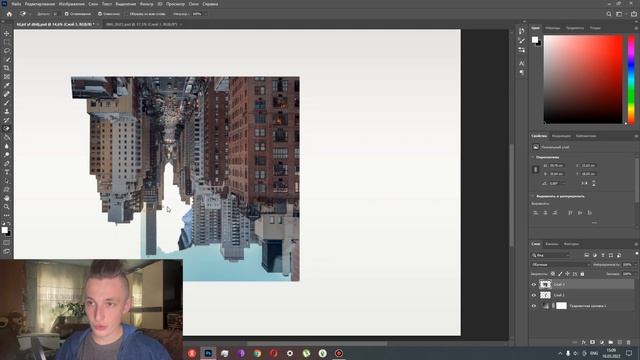Switch to second document tab 17,1%
The height and width of the screenshot is (360, 640).
(x=141, y=24)
